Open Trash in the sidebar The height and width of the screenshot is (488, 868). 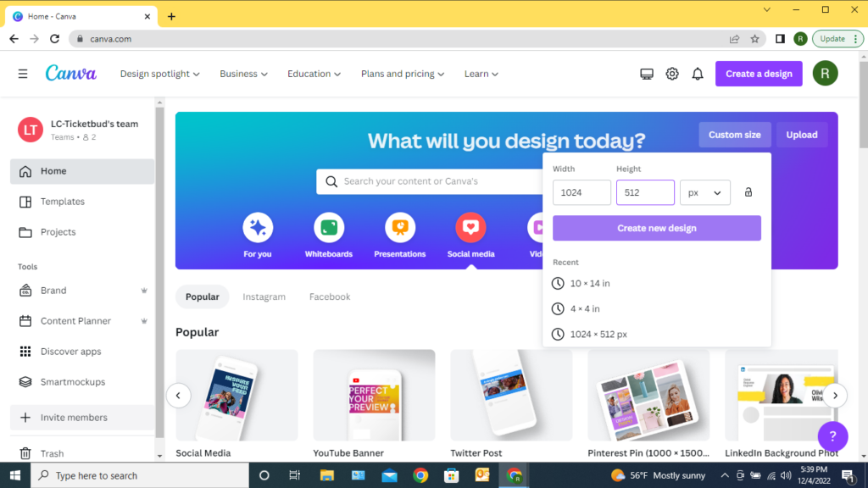coord(82,453)
